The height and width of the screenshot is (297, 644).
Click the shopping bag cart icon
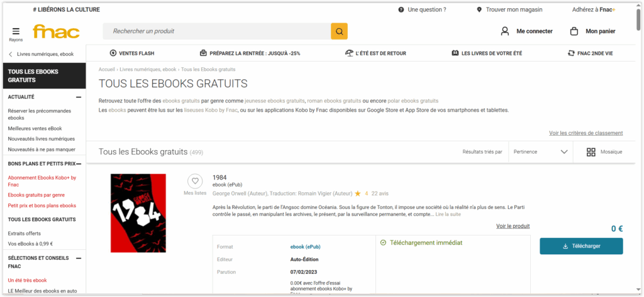pyautogui.click(x=574, y=31)
